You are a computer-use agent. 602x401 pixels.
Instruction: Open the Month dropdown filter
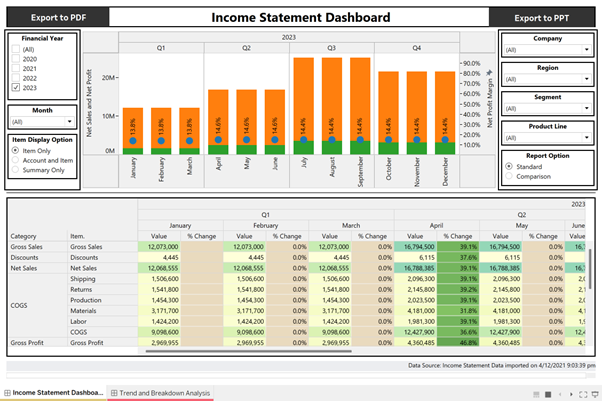[x=41, y=122]
